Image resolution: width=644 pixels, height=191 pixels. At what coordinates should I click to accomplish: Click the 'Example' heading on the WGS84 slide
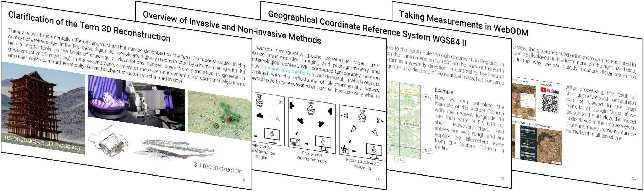point(444,91)
